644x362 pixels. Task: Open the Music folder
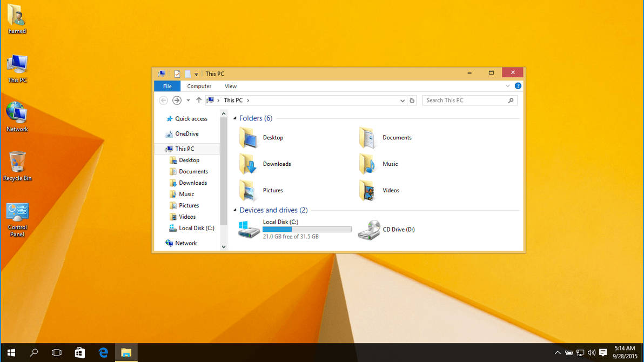point(390,164)
